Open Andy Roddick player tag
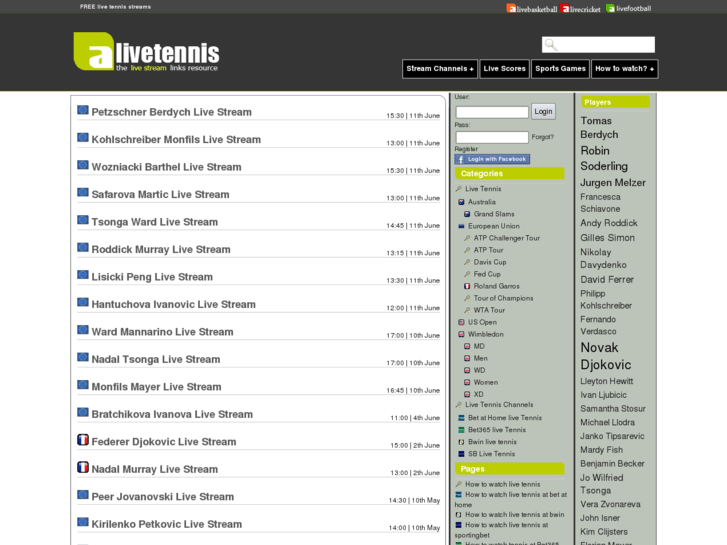Viewport: 727px width, 545px height. click(x=609, y=223)
